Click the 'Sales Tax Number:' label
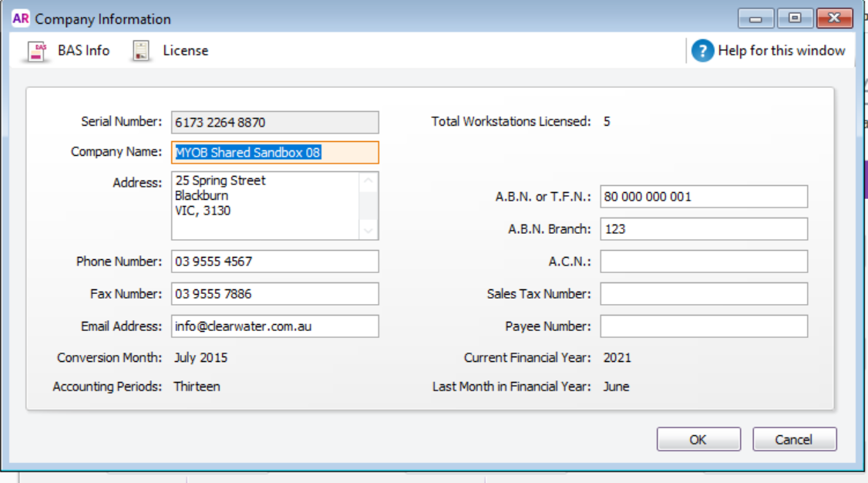This screenshot has height=483, width=868. pos(539,293)
